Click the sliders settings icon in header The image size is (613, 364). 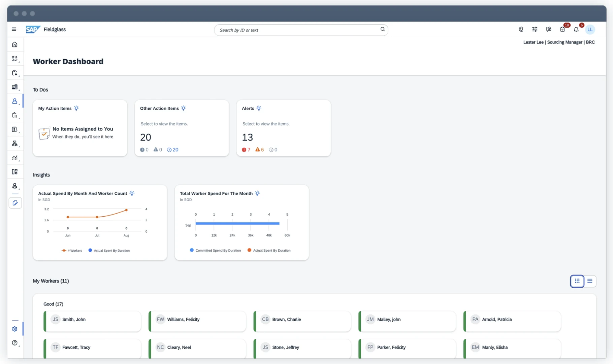535,29
